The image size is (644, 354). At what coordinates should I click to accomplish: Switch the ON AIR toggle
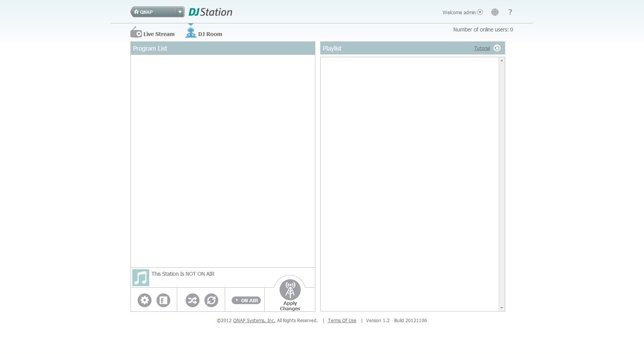point(246,300)
